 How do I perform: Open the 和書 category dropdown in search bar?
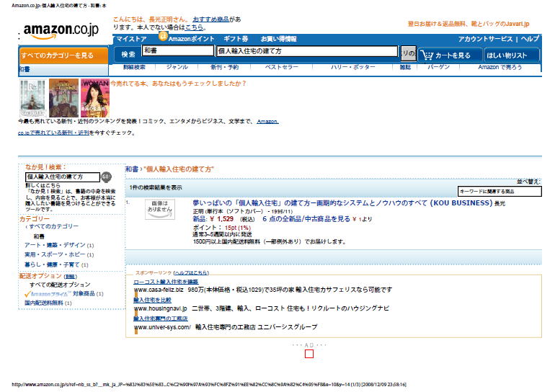[x=178, y=50]
